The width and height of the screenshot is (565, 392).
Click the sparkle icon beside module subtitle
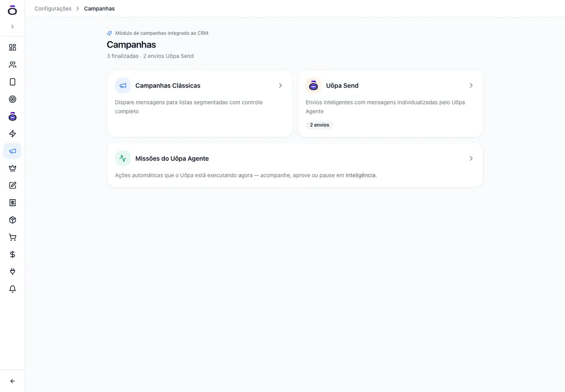click(110, 33)
